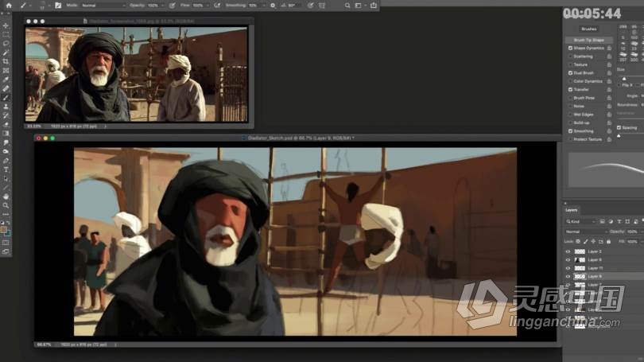644x362 pixels.
Task: Select the Build-up option label
Action: pos(581,123)
